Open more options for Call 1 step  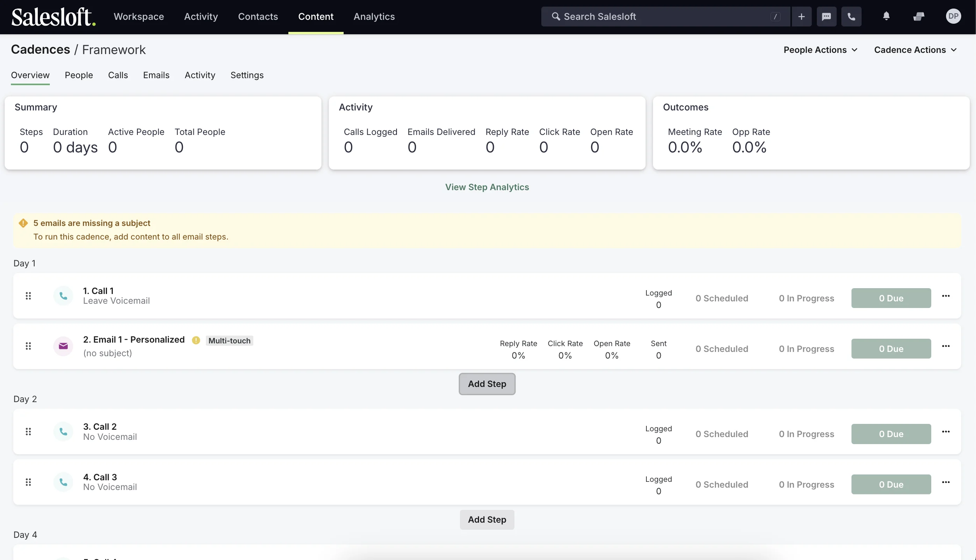pos(946,296)
